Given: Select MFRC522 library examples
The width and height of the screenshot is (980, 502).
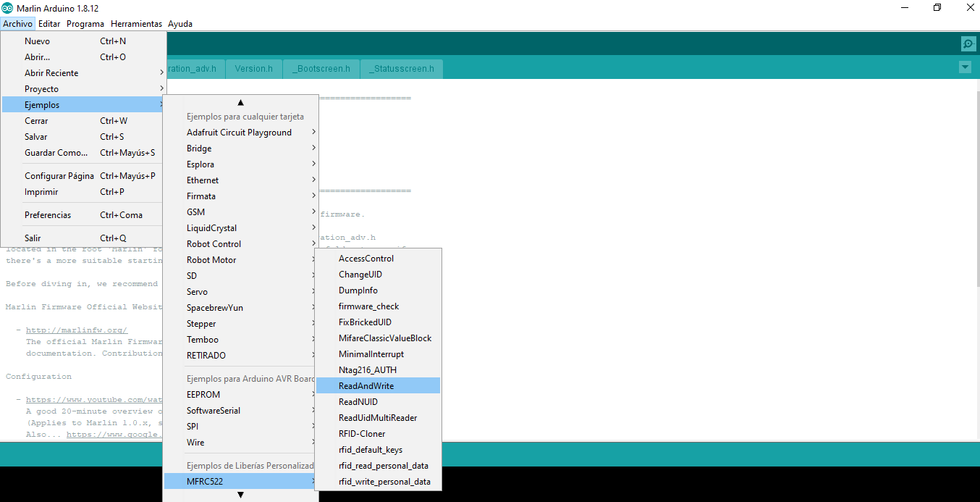Looking at the screenshot, I should (241, 482).
